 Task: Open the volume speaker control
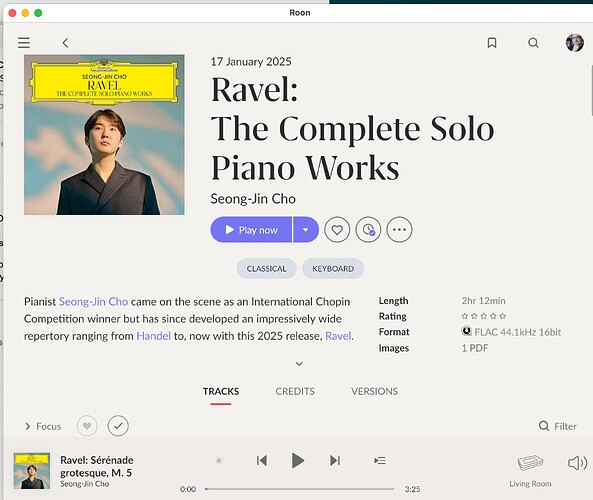click(x=577, y=463)
